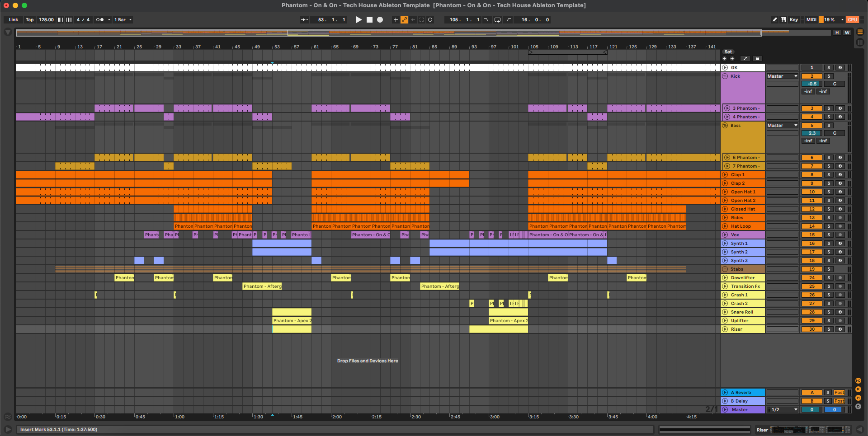Screen dimensions: 868x436
Task: Adjust the Kick group volume slider
Action: coord(812,84)
